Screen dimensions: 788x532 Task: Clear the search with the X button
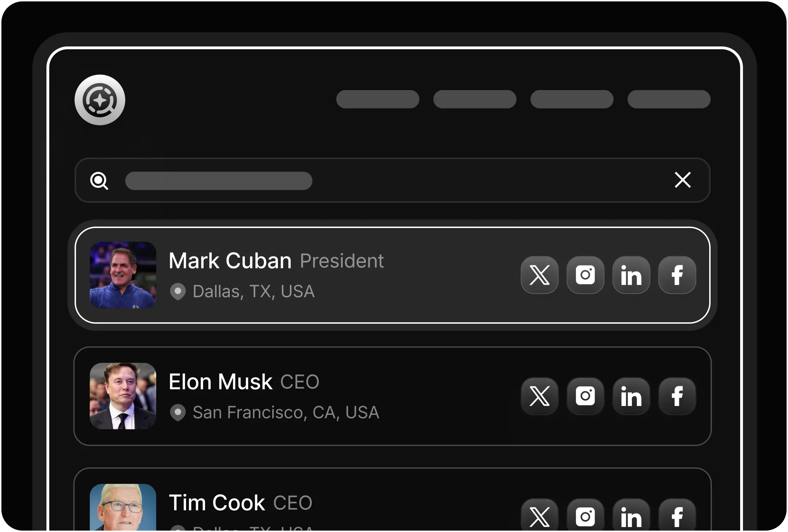(x=683, y=180)
